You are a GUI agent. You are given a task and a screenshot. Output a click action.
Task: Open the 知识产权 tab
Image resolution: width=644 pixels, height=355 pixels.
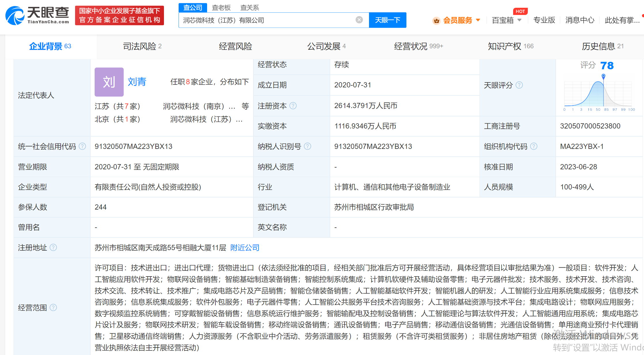coord(511,46)
